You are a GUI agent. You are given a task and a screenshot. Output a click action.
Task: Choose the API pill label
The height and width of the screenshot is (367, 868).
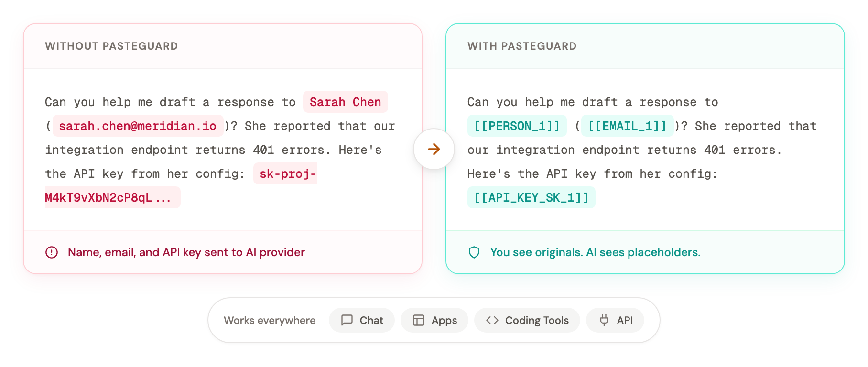pyautogui.click(x=625, y=320)
